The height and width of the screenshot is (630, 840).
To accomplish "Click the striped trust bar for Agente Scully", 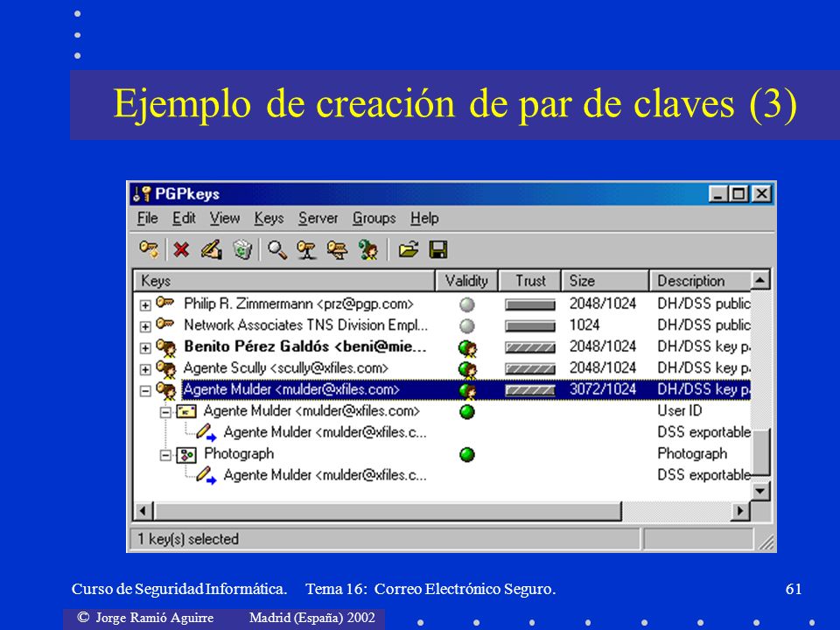I will (x=530, y=369).
